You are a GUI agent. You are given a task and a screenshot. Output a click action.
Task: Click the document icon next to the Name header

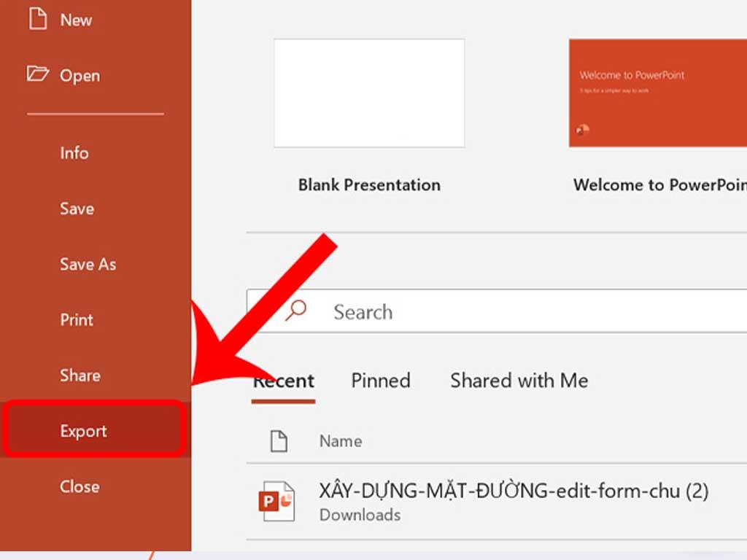[x=277, y=440]
